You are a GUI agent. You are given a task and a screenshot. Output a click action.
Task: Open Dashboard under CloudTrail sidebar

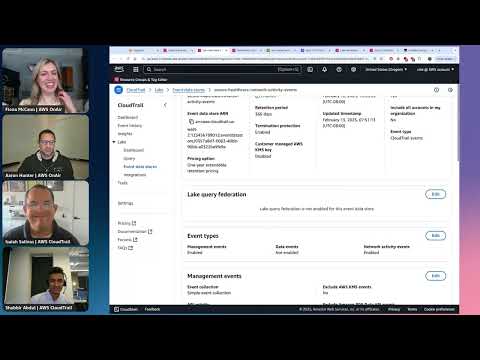(128, 117)
